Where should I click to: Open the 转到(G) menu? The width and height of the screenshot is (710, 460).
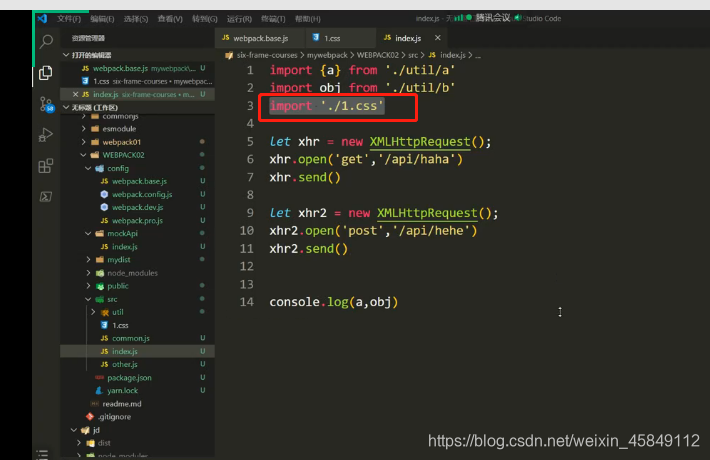click(204, 19)
